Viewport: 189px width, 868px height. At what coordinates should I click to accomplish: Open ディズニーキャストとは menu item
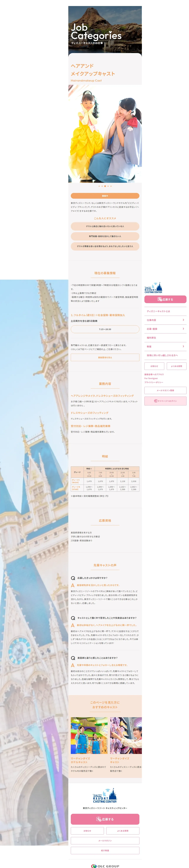(165, 311)
